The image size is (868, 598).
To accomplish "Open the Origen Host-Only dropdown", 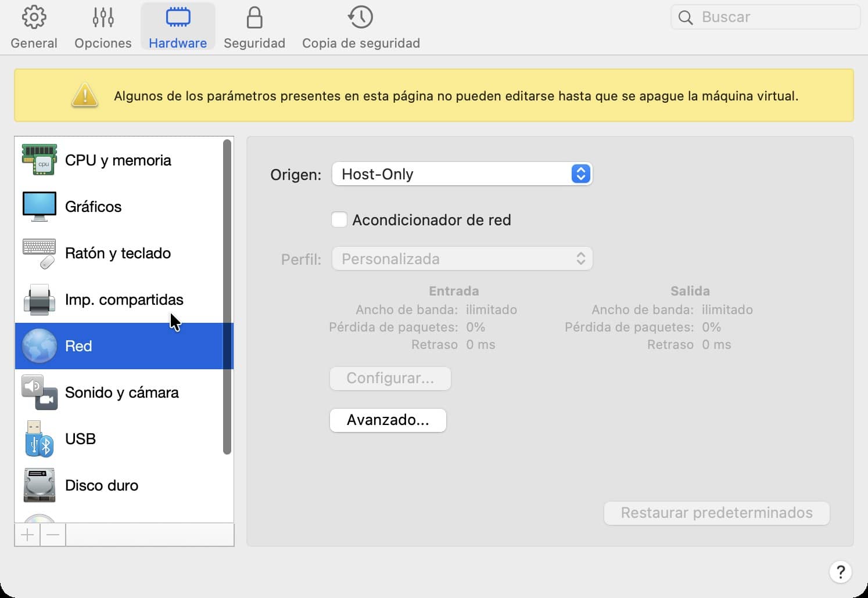I will point(462,174).
